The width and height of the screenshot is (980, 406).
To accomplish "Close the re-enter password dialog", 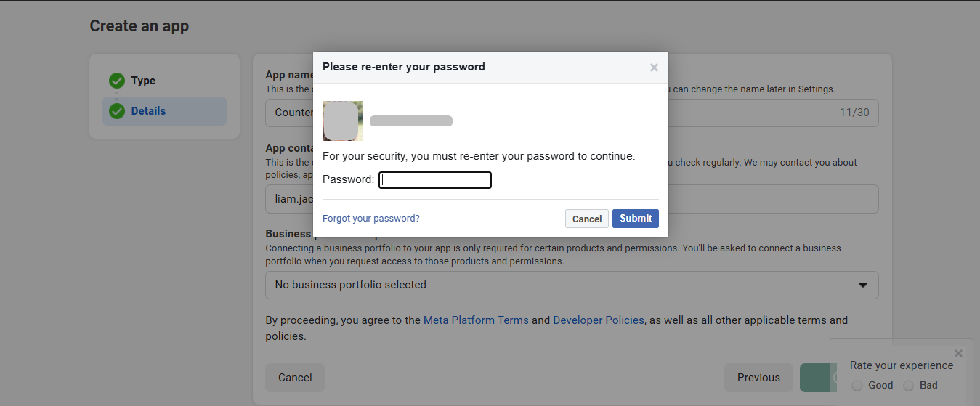I will coord(654,68).
